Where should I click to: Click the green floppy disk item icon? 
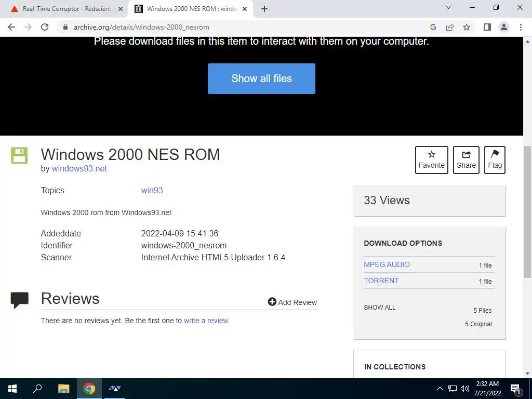click(x=19, y=155)
